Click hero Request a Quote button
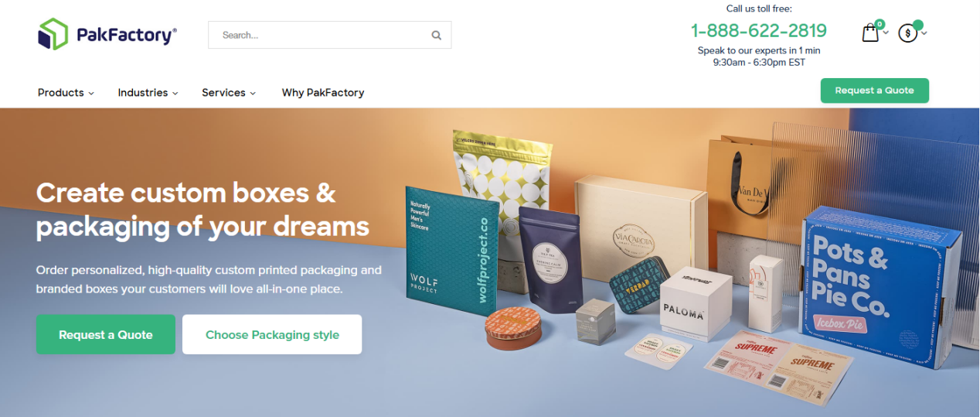Viewport: 980px width, 417px height. tap(106, 334)
